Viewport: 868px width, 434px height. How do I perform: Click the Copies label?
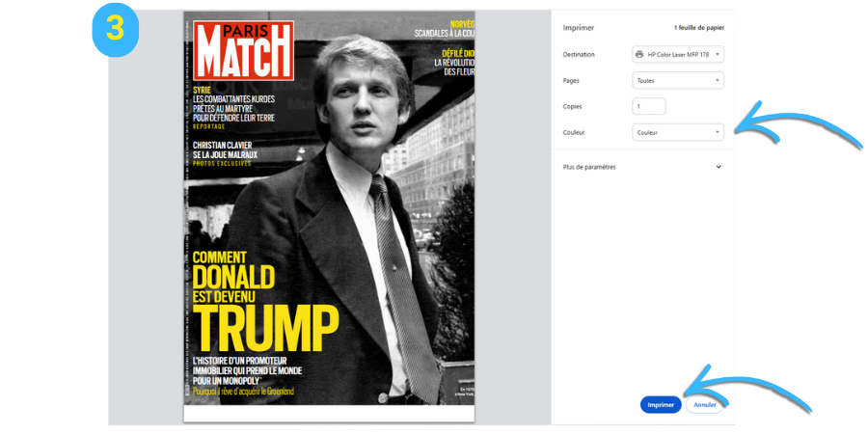[x=572, y=106]
